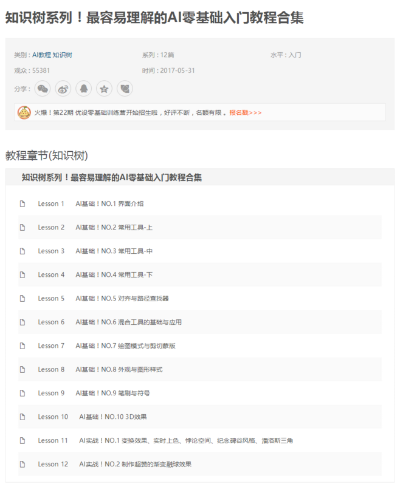Screen dimensions: 400x487
Task: Click the bold chapter list header title
Action: 112,177
